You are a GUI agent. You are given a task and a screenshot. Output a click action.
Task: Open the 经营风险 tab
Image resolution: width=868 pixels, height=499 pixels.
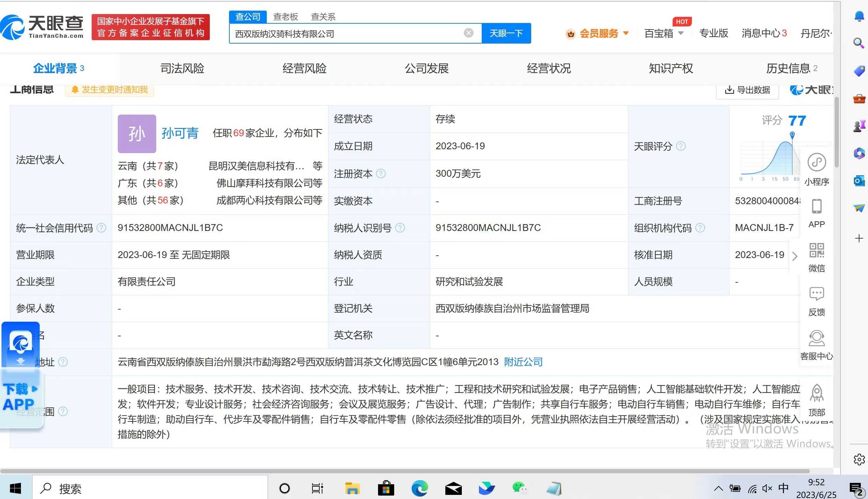(x=305, y=68)
